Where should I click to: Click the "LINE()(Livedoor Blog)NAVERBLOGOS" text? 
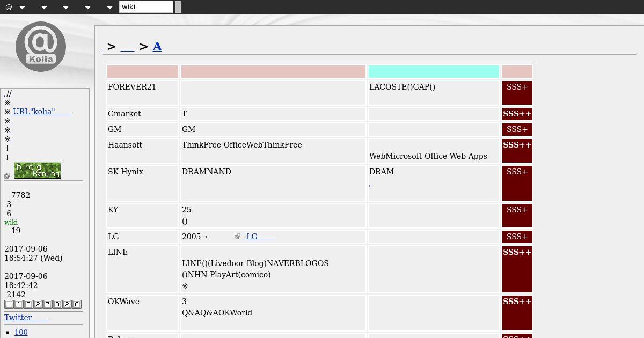[x=255, y=263]
